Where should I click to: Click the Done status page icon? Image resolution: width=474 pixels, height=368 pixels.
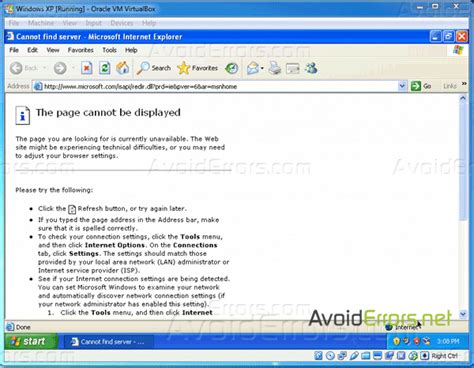[11, 327]
